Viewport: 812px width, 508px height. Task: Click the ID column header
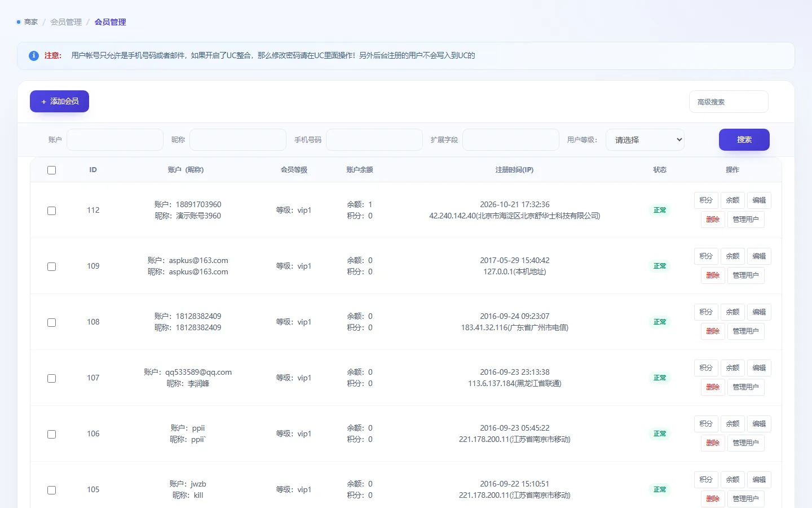pyautogui.click(x=93, y=170)
